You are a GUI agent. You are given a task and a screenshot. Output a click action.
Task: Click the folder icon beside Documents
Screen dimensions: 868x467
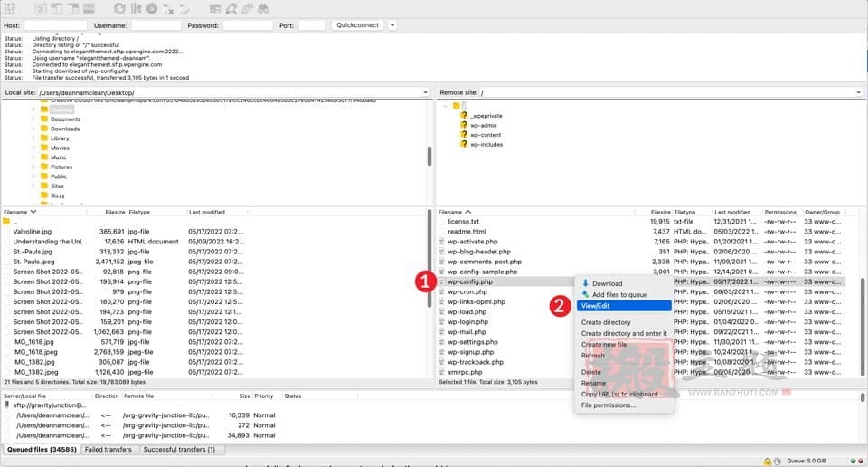click(x=44, y=119)
